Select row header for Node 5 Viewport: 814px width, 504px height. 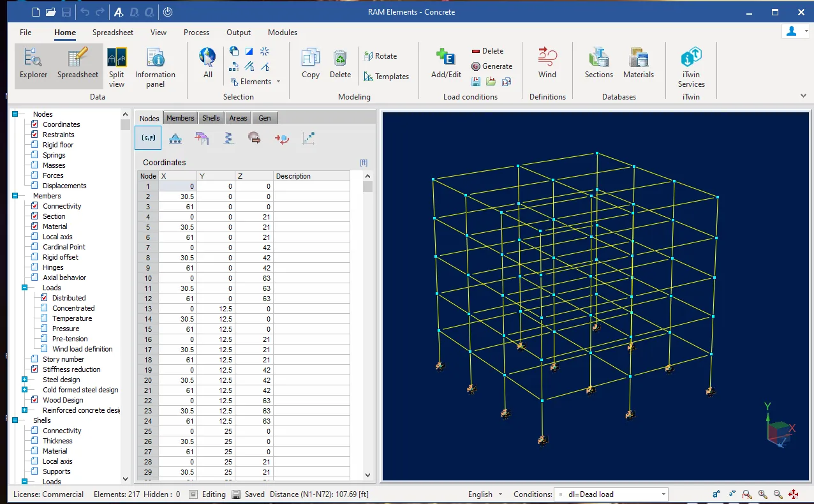tap(148, 227)
